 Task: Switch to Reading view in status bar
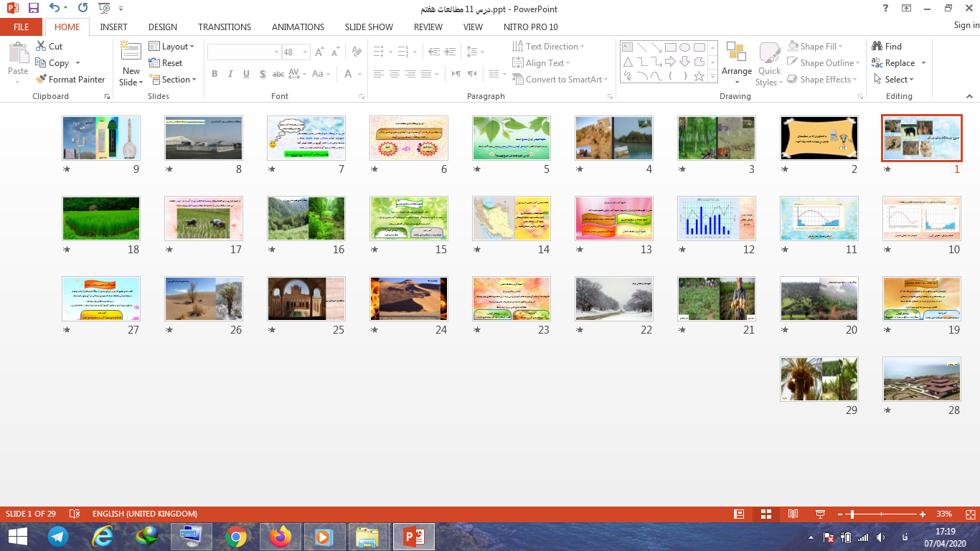pyautogui.click(x=793, y=514)
